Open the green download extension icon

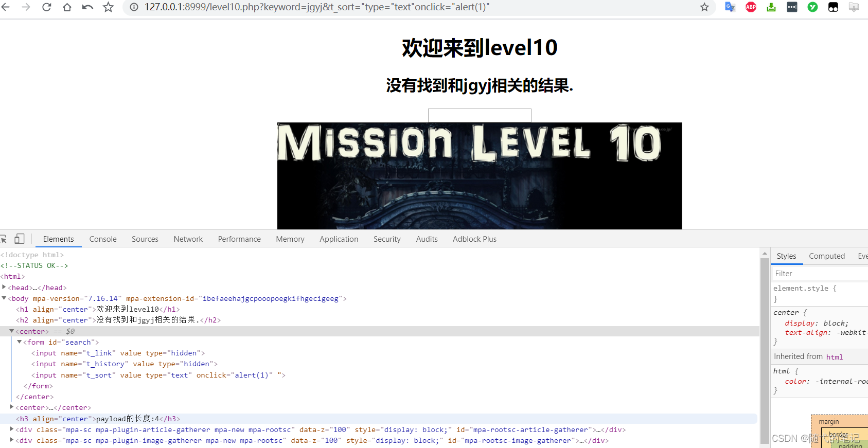(771, 7)
